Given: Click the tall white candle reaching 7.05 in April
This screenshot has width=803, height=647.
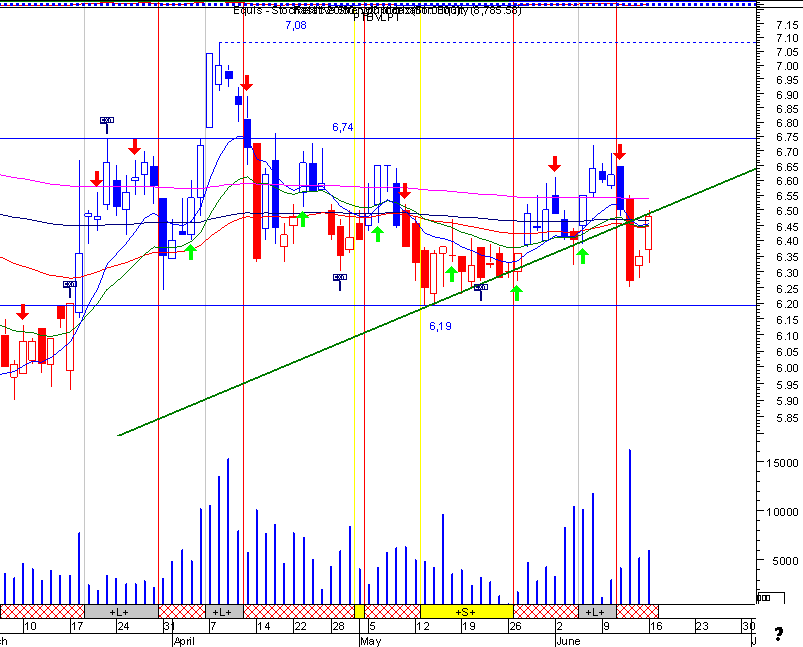Looking at the screenshot, I should (x=209, y=90).
